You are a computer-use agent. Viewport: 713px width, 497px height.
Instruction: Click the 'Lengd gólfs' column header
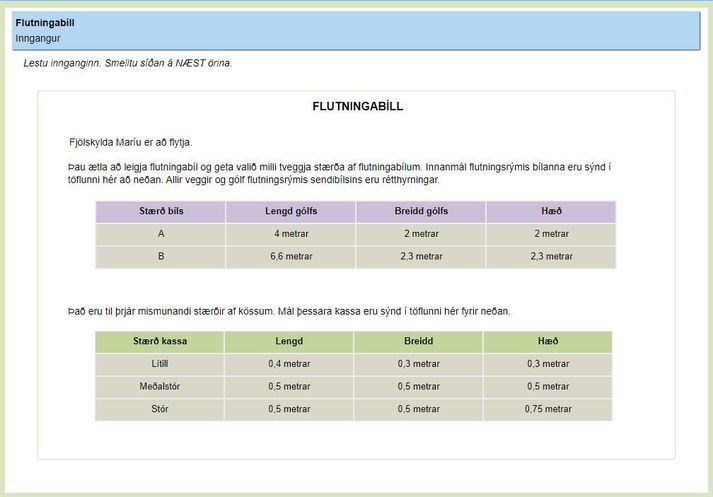coord(291,211)
